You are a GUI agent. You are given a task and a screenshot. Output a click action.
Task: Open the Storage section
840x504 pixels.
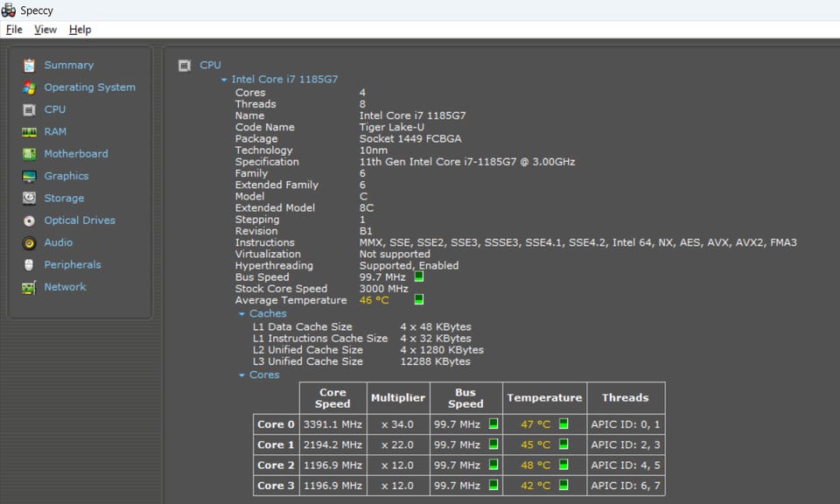click(x=64, y=198)
